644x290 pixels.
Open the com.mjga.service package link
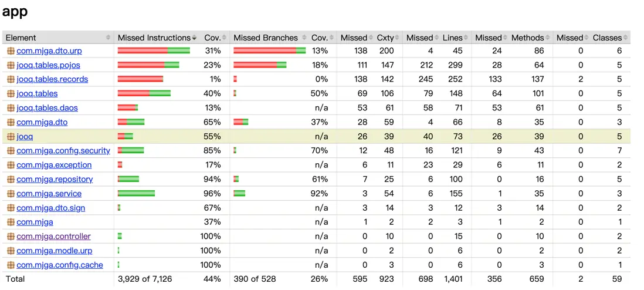tap(49, 194)
